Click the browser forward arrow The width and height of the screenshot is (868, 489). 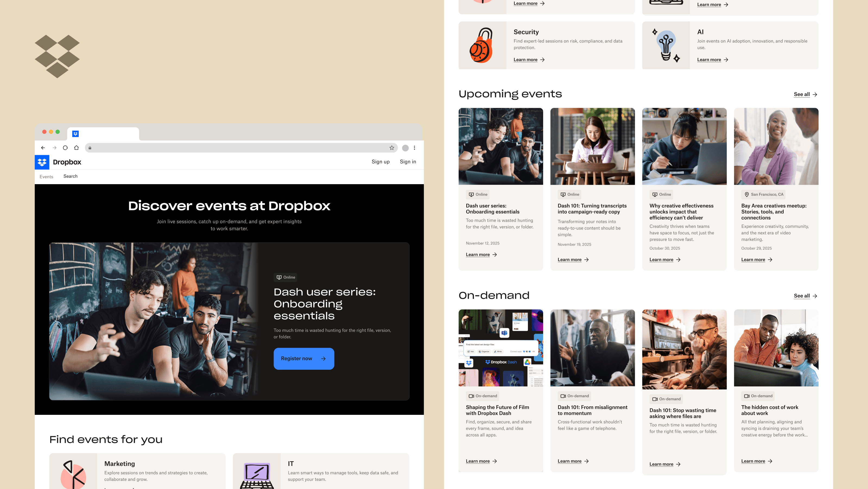pos(54,148)
